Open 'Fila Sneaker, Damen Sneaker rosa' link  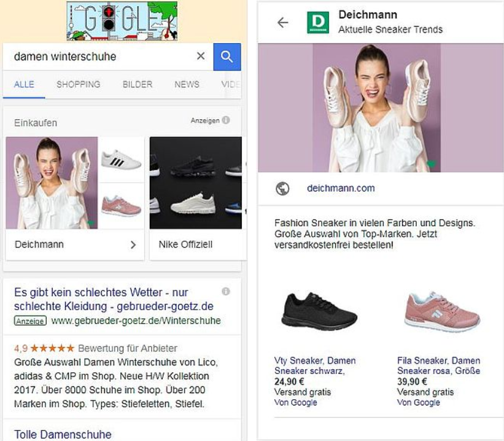(x=439, y=365)
